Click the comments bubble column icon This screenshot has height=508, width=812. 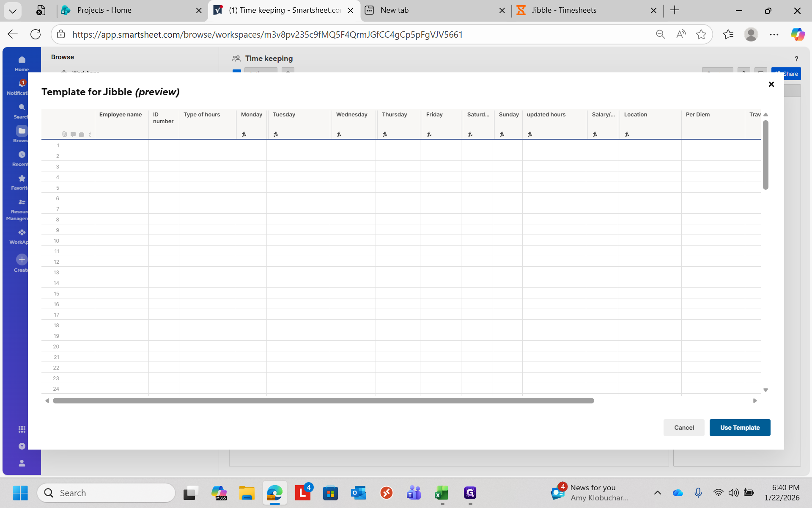[x=73, y=134]
